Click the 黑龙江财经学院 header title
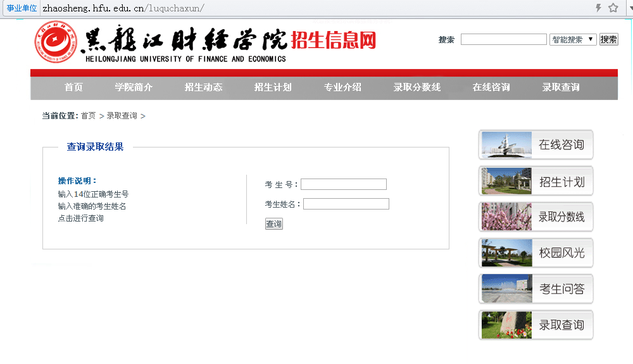Viewport: 633px width, 364px height. point(184,39)
